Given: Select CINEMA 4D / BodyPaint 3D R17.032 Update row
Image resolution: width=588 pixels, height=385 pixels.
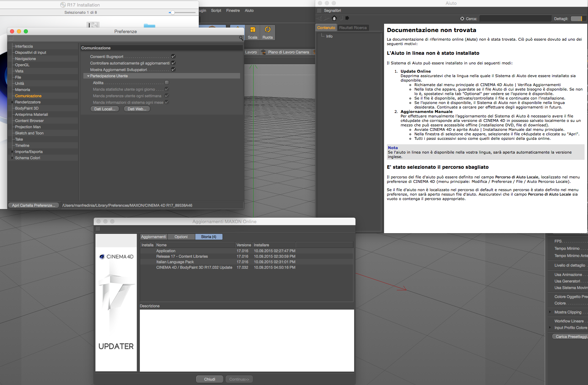Looking at the screenshot, I should [247, 267].
